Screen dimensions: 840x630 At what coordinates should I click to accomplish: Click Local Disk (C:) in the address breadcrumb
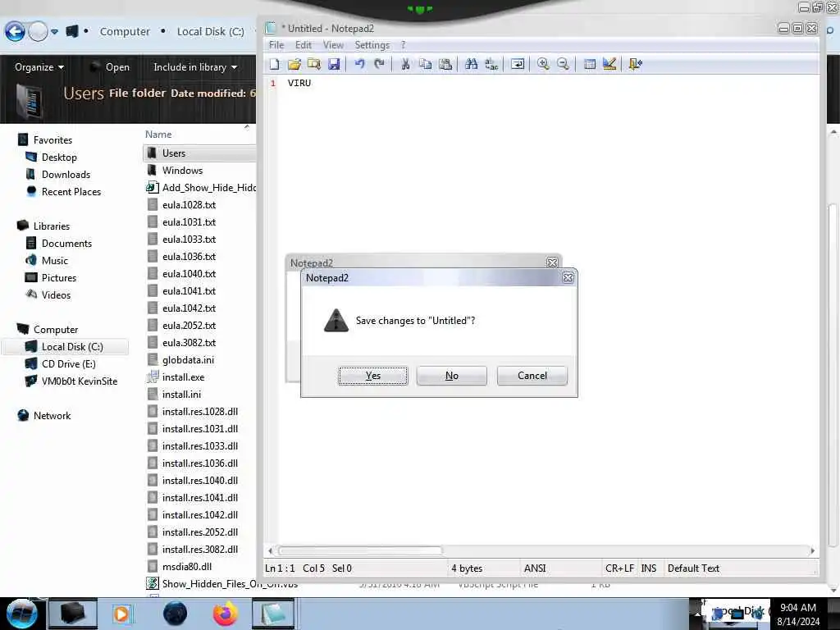tap(211, 32)
